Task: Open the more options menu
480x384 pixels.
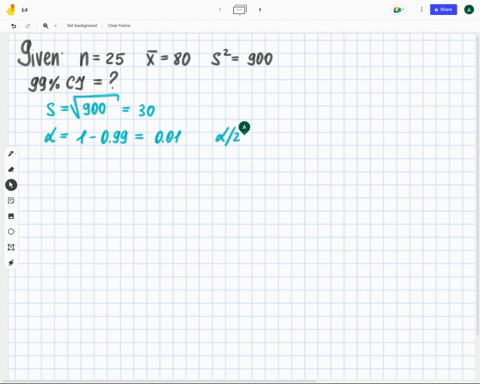Action: [421, 10]
